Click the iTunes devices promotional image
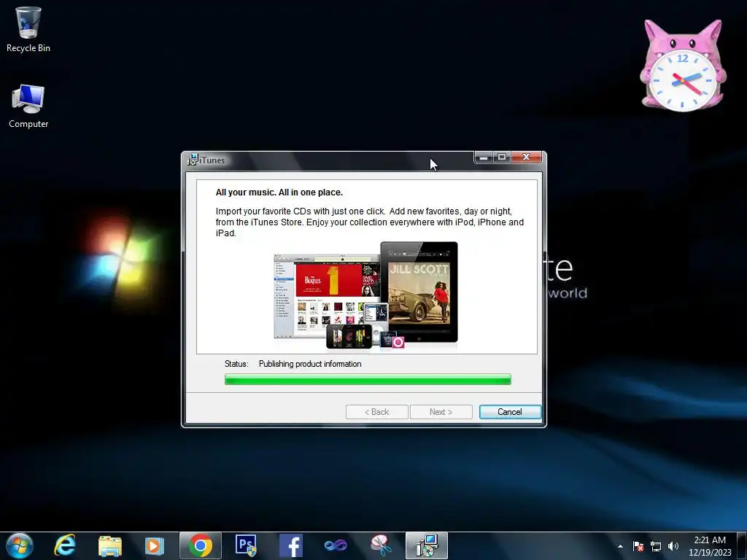The width and height of the screenshot is (747, 560). (366, 296)
